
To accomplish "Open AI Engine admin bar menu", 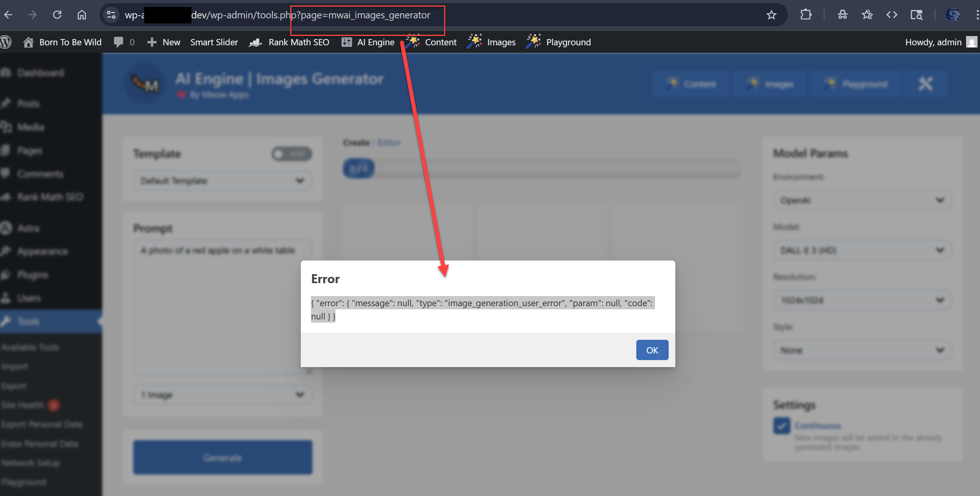I will 368,42.
